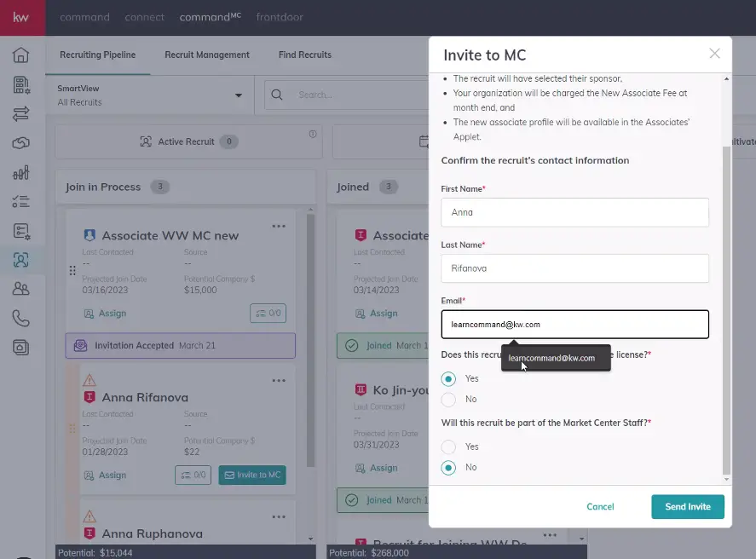Click the dialog scroll-down arrow
This screenshot has height=559, width=756.
click(x=726, y=480)
